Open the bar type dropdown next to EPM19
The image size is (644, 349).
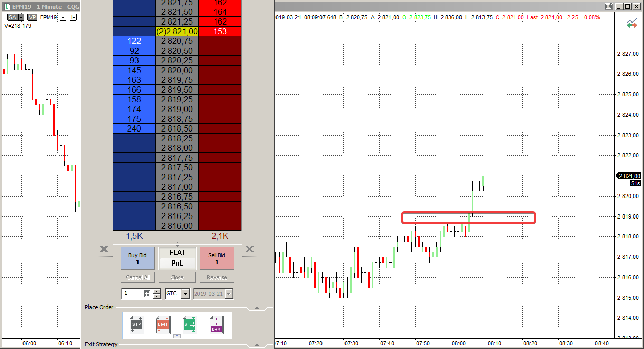(x=73, y=17)
